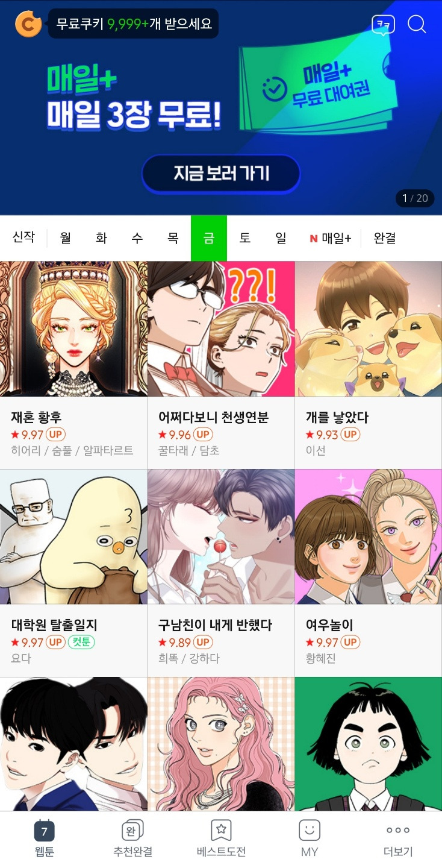Open 베스트도전 star icon
Viewport: 442px width, 868px height.
tap(221, 830)
